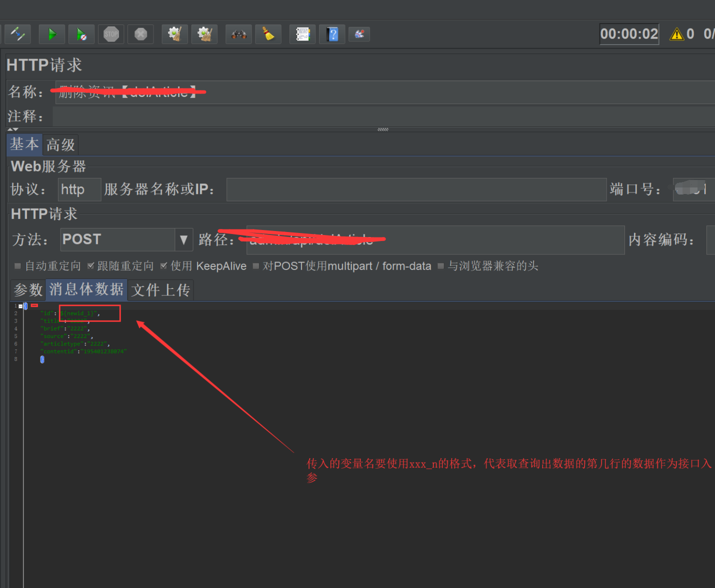Start the test plan with the green play icon
The height and width of the screenshot is (588, 715).
(52, 34)
